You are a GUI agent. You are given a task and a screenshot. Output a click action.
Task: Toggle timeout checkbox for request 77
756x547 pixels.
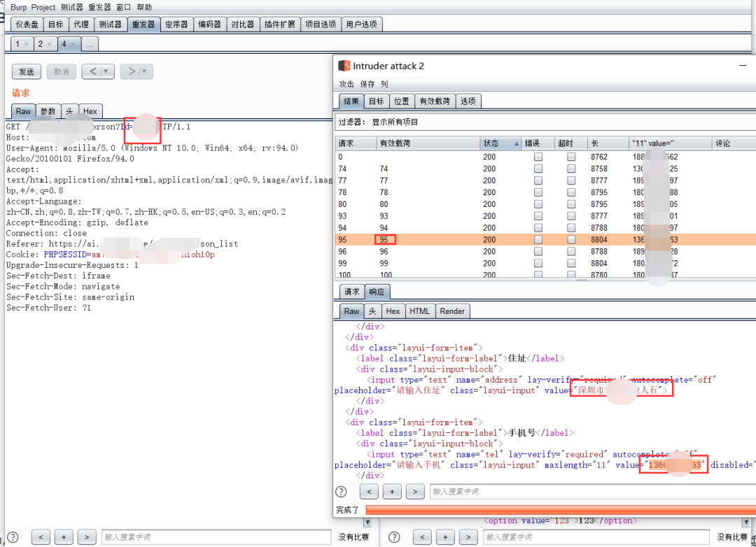pyautogui.click(x=571, y=180)
